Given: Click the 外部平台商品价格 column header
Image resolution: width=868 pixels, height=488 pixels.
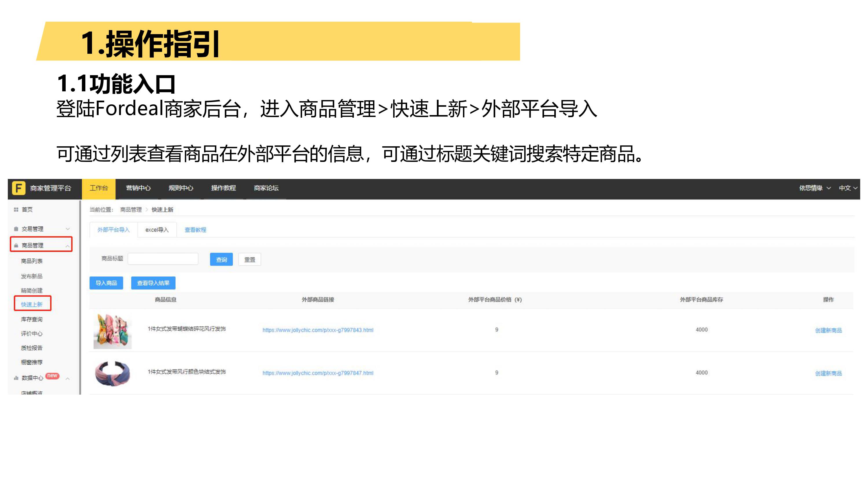Looking at the screenshot, I should coord(495,300).
